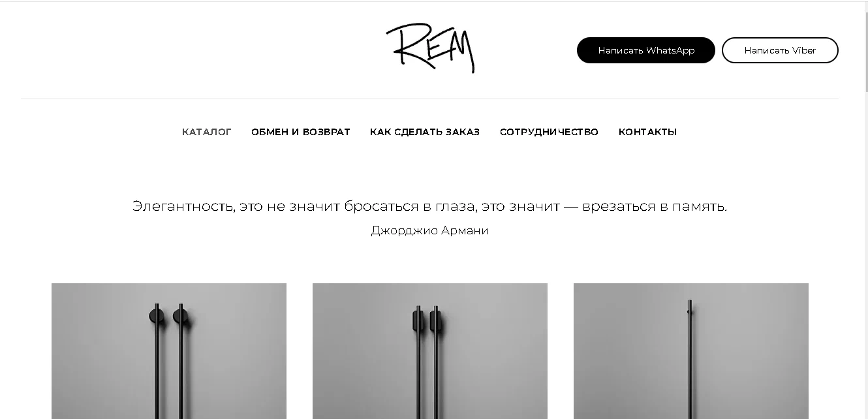Viewport: 868px width, 419px height.
Task: Open product with two round-mount black rails
Action: tap(169, 351)
